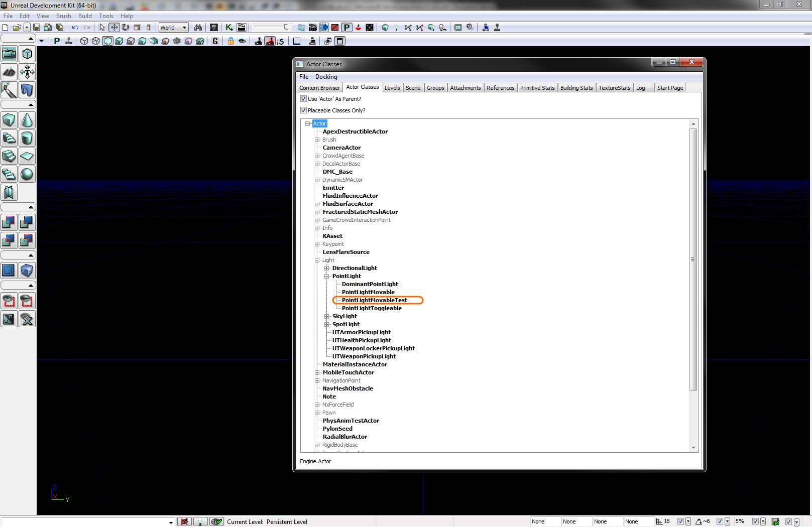Toggle 'Placeable Classes Only?' checkbox
This screenshot has width=812, height=527.
pos(303,110)
